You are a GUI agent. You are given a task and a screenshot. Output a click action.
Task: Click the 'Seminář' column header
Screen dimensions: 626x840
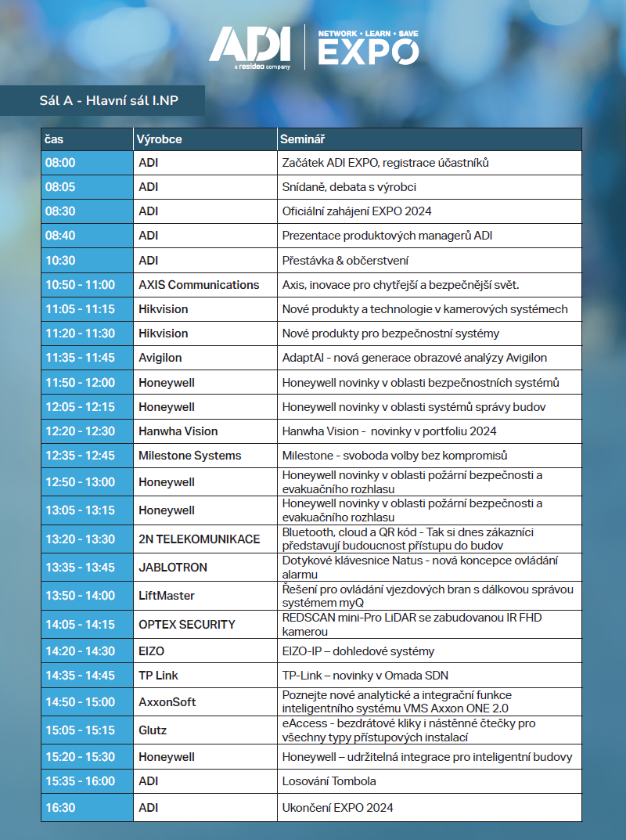[430, 139]
